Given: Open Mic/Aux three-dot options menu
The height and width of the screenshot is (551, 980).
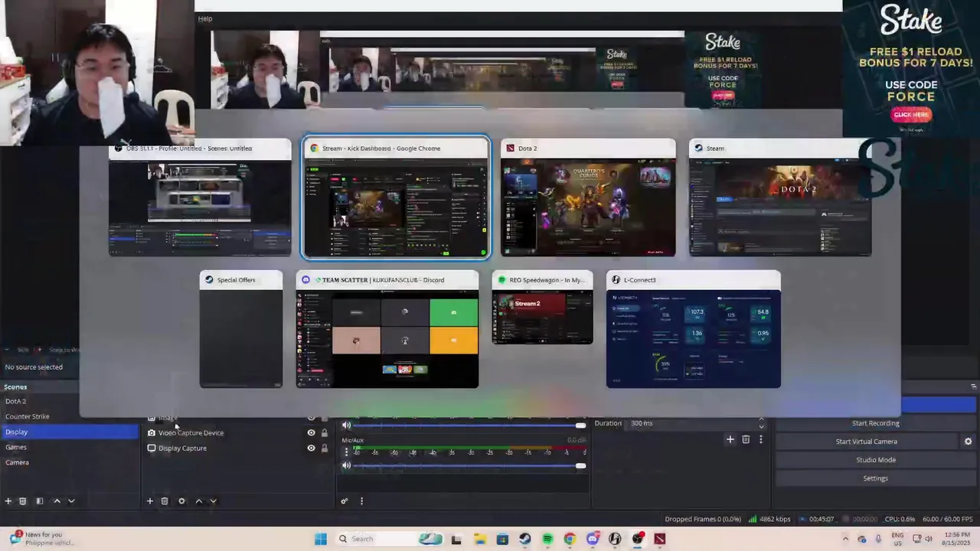Looking at the screenshot, I should point(347,452).
